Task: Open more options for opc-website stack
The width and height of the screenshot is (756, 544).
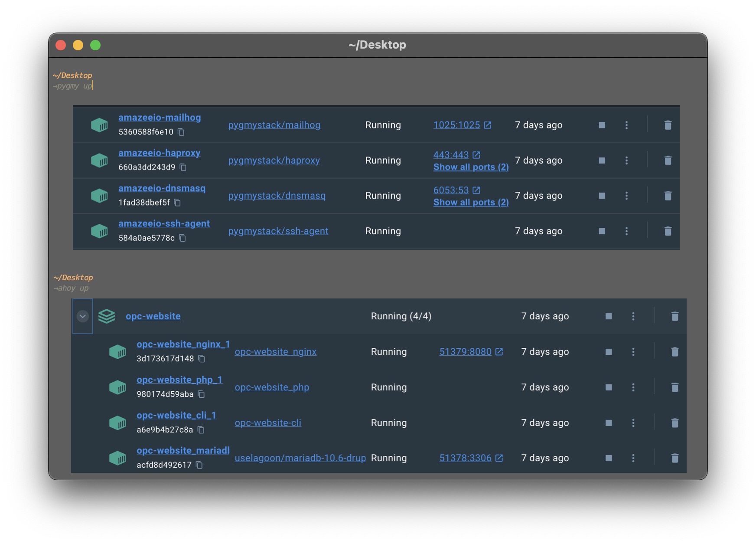Action: click(x=633, y=316)
